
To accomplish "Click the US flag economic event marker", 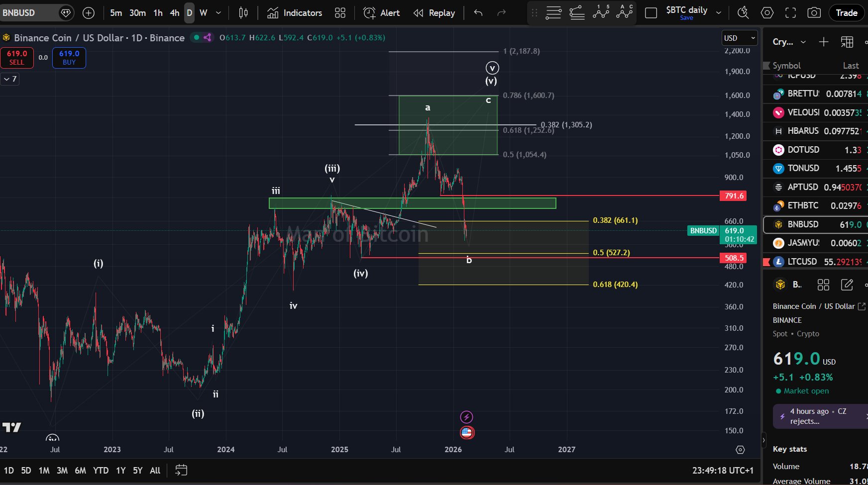I will coord(467,432).
